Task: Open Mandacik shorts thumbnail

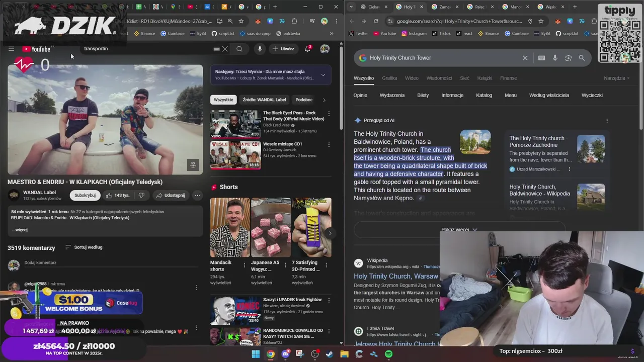Action: pos(230,227)
